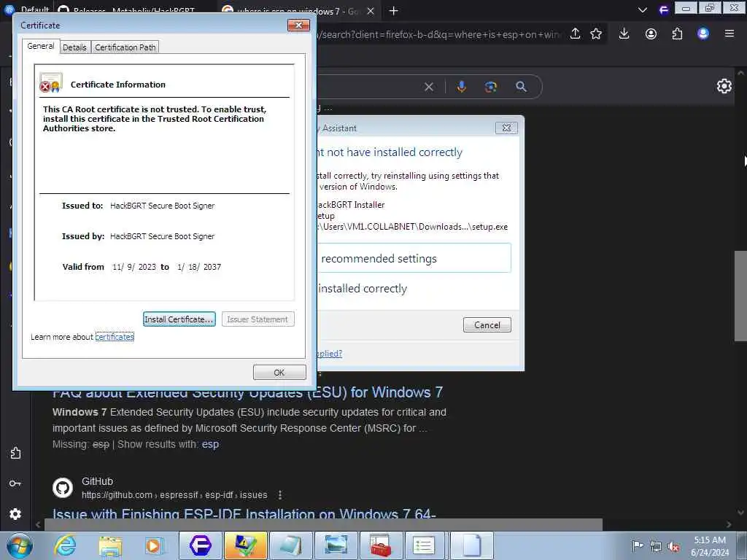The height and width of the screenshot is (560, 747).
Task: Click the GitHub favicon in search result
Action: [x=63, y=488]
